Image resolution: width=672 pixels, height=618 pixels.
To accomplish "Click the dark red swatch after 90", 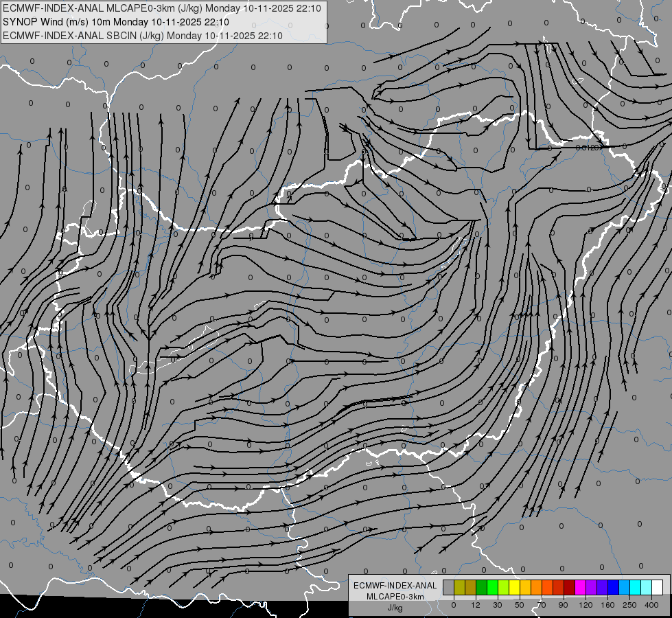I will point(569,587).
